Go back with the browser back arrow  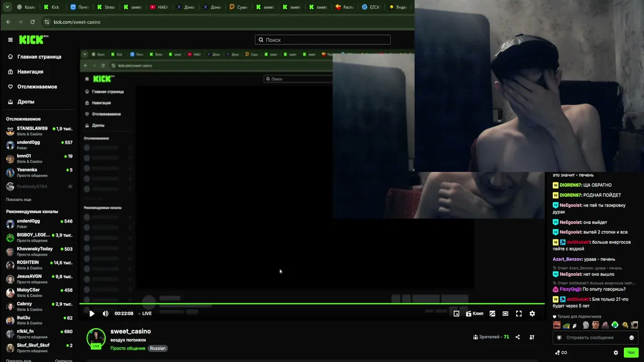(8, 22)
